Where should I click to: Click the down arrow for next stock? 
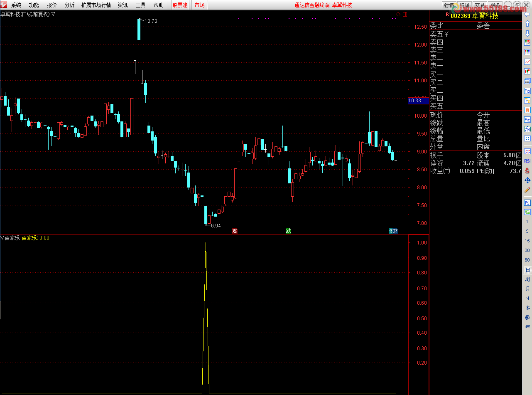(527, 33)
